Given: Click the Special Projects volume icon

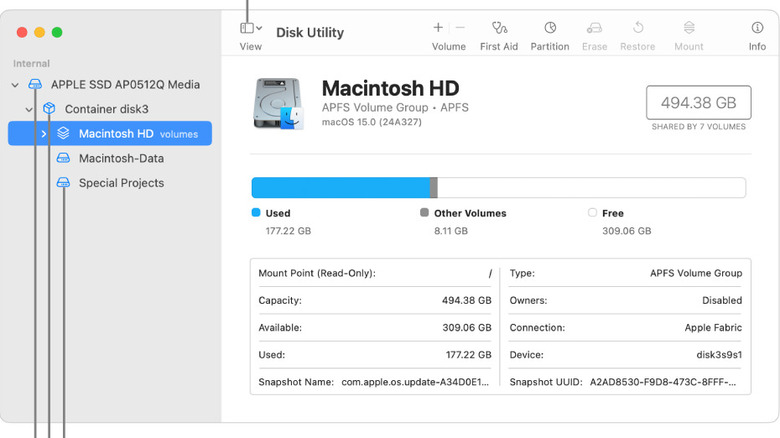Looking at the screenshot, I should tap(63, 182).
